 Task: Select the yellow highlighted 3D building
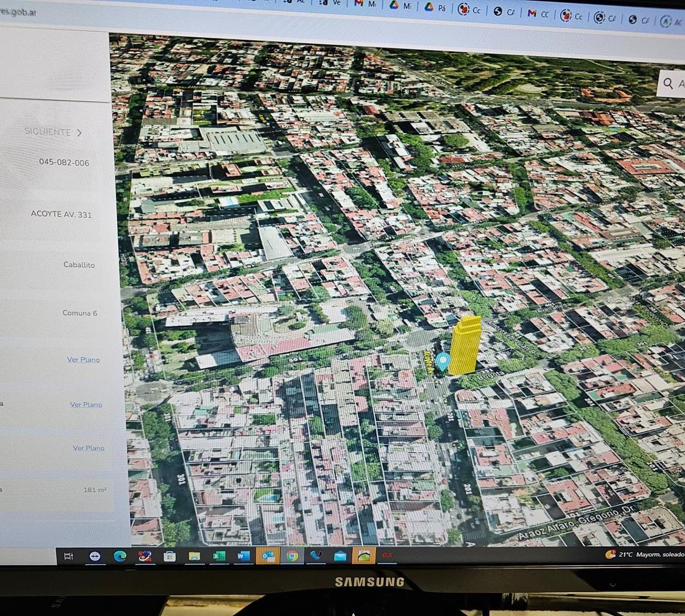point(465,345)
